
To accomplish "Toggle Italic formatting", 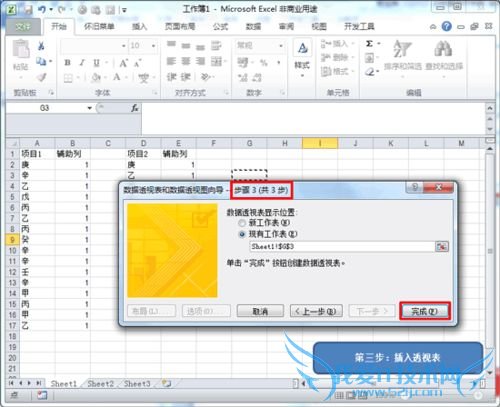I will [82, 62].
